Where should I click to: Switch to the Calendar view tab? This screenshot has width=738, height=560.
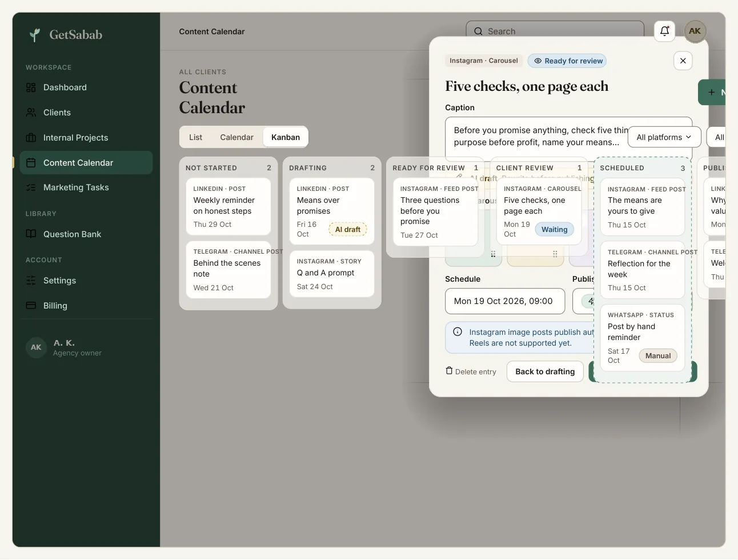[x=236, y=137]
